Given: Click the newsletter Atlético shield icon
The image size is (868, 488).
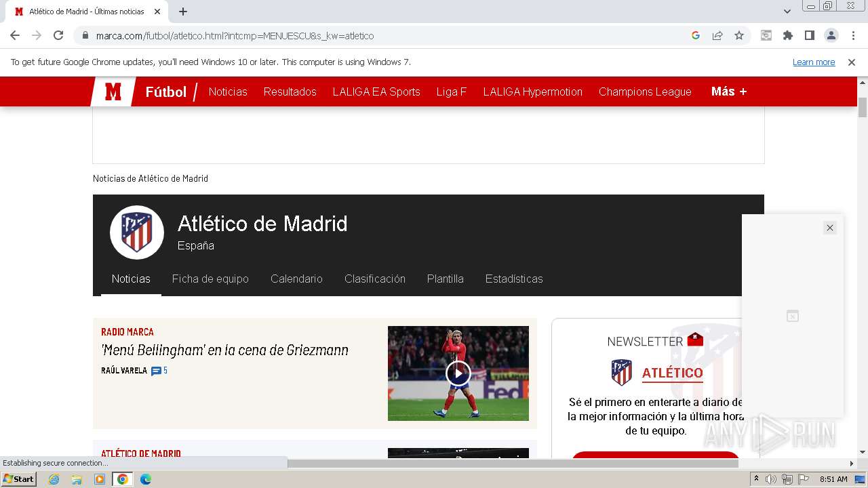Looking at the screenshot, I should pos(621,372).
